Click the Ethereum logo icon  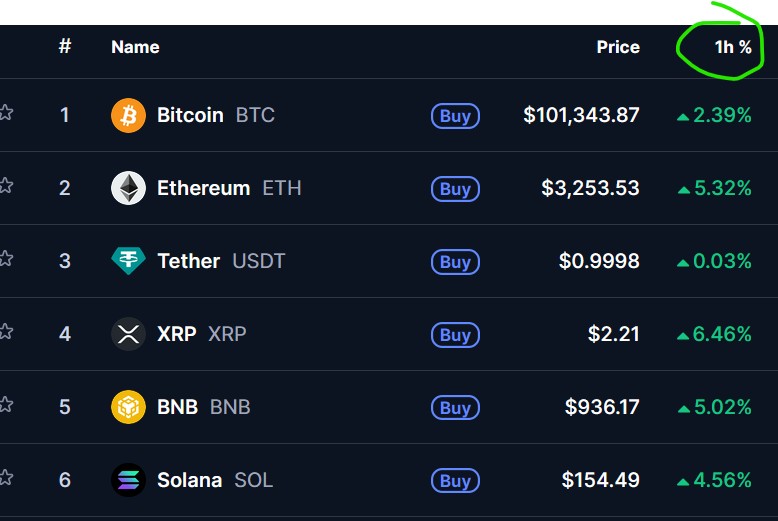click(128, 188)
